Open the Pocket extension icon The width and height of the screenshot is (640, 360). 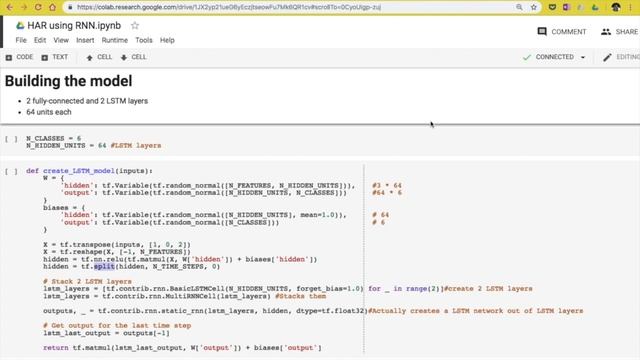tap(552, 7)
